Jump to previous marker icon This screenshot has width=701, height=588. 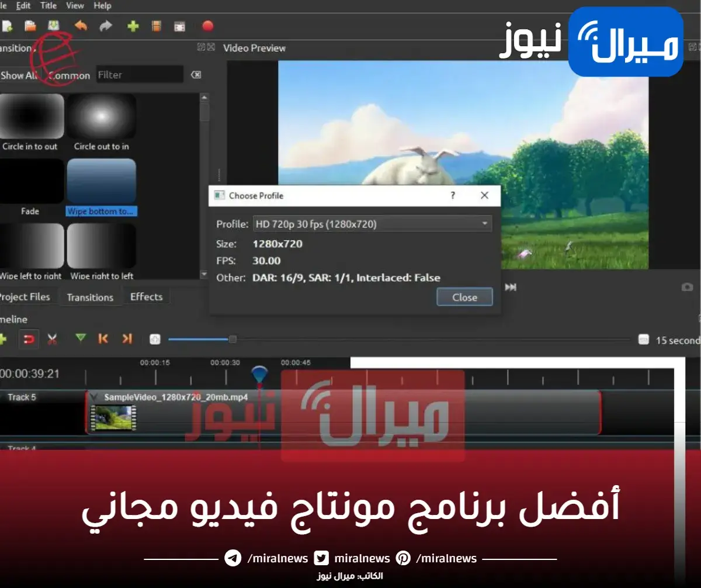[103, 338]
